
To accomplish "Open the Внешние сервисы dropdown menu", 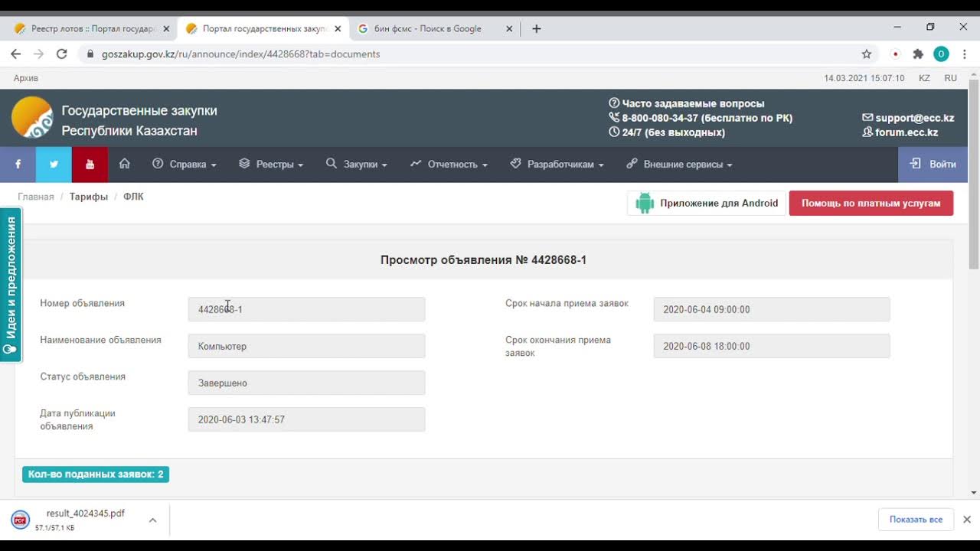I will [x=680, y=164].
